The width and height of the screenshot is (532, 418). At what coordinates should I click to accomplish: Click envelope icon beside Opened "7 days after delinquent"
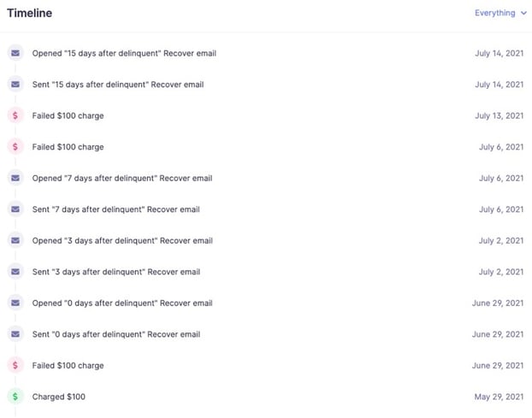click(x=15, y=178)
